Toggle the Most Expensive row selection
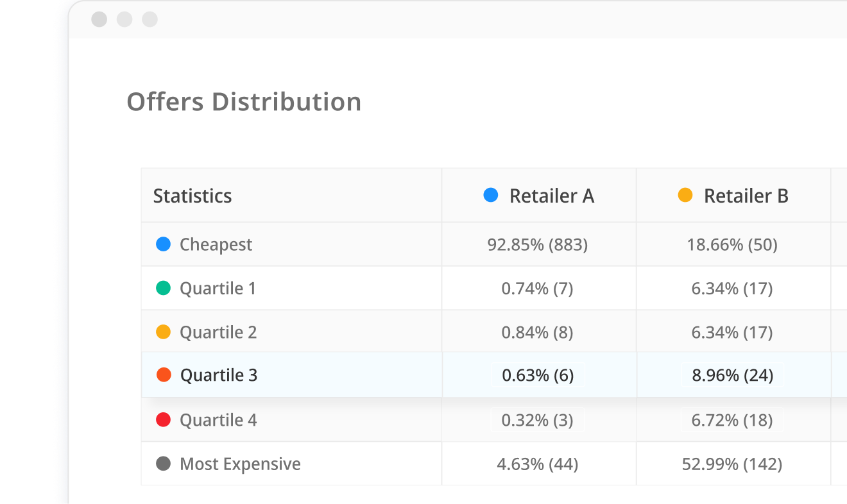This screenshot has width=847, height=504. click(x=241, y=464)
